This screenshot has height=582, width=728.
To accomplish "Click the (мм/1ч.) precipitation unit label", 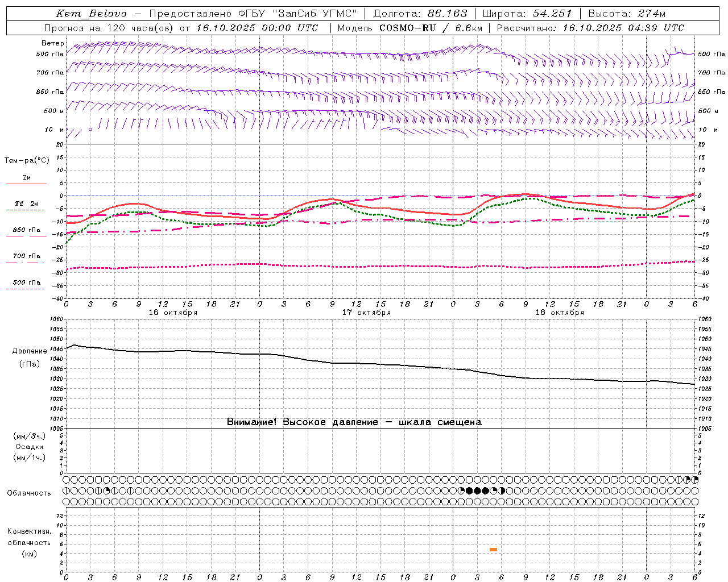I will [x=30, y=458].
